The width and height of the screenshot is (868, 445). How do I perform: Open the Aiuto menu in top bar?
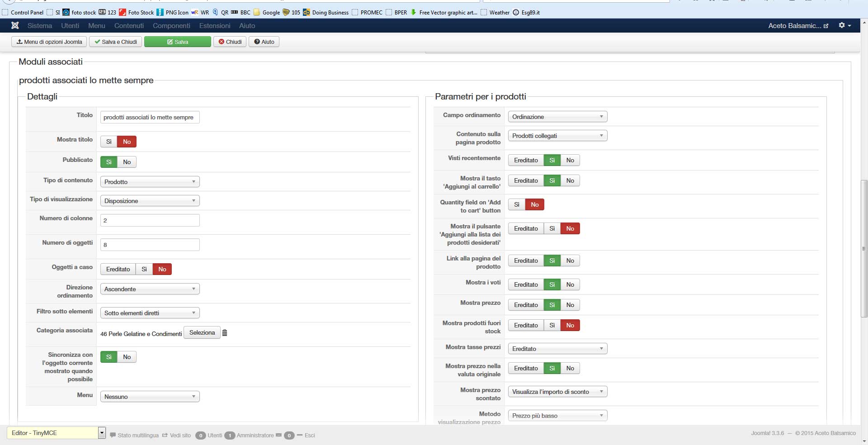[247, 26]
